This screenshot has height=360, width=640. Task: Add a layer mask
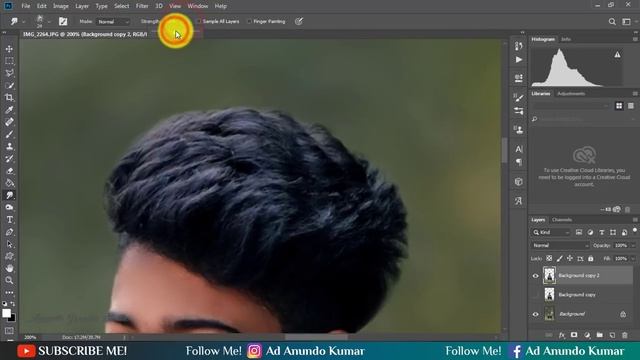pyautogui.click(x=574, y=335)
